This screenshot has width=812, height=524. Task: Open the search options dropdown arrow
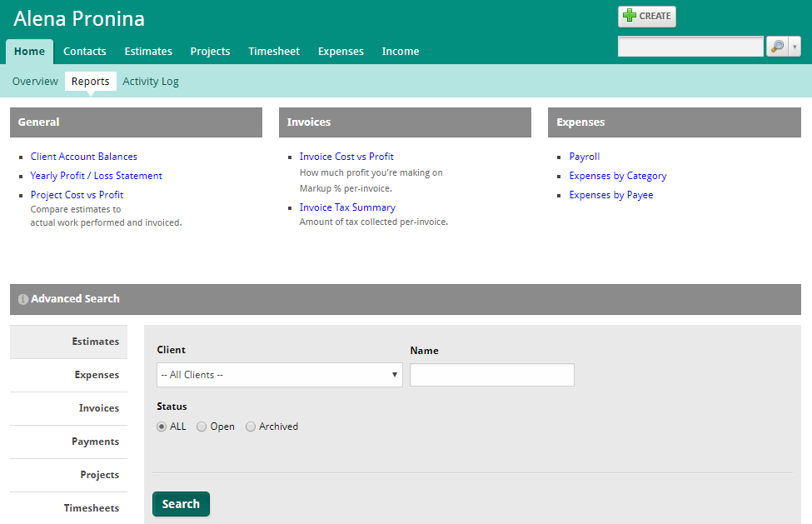[795, 47]
